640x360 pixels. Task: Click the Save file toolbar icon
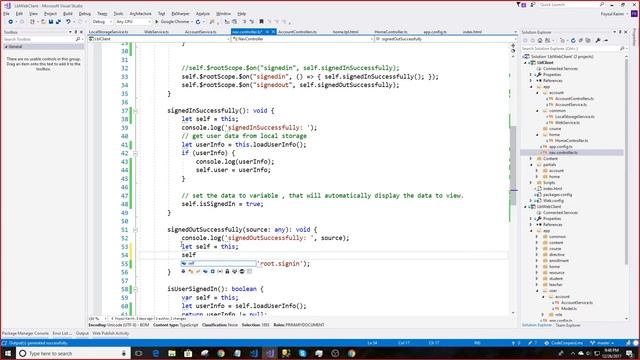click(51, 22)
